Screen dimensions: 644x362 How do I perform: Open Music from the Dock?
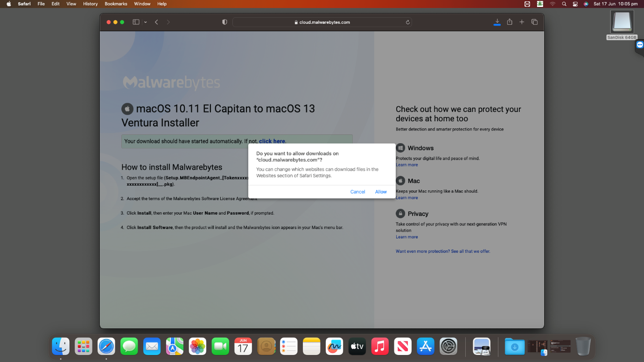click(380, 346)
